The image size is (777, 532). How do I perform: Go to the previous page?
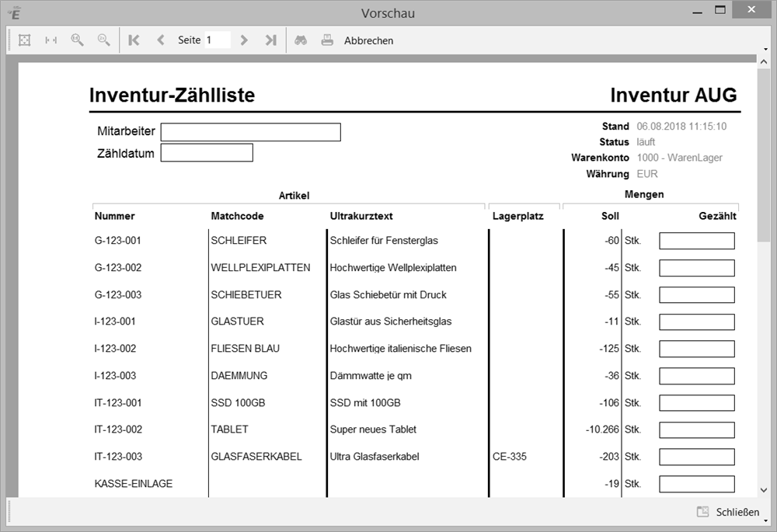(x=161, y=40)
